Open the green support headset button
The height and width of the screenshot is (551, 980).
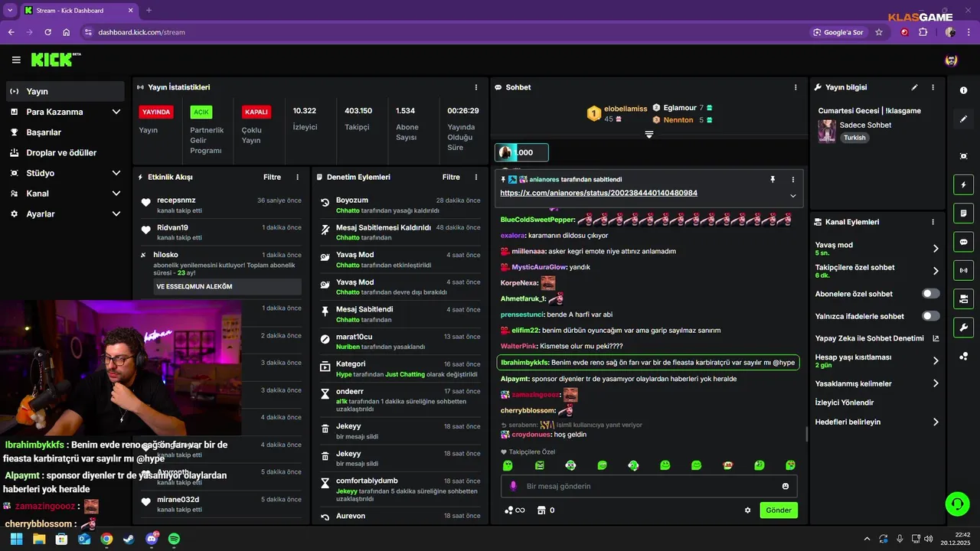[957, 504]
